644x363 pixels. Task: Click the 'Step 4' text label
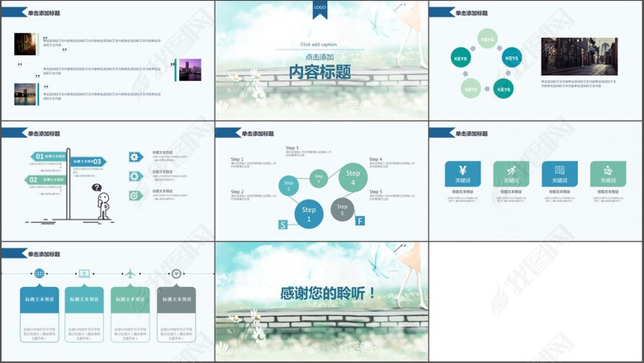pos(376,159)
